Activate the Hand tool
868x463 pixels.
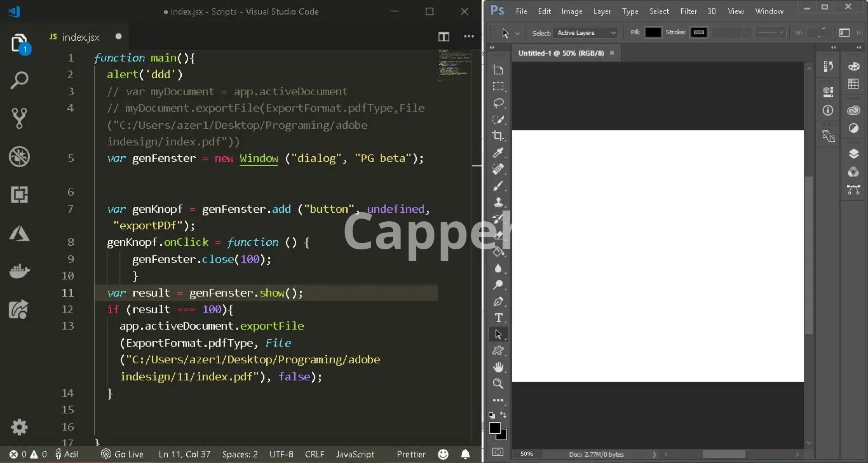[x=498, y=367]
